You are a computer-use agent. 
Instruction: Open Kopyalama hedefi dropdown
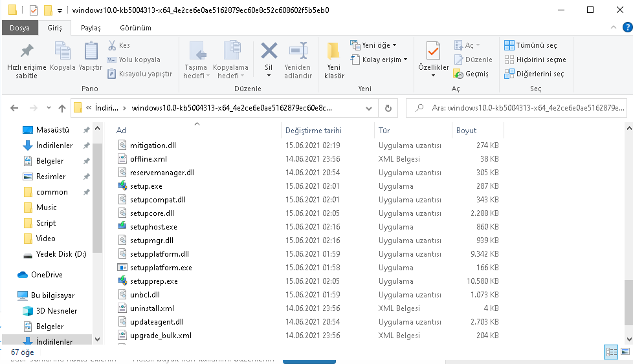pyautogui.click(x=242, y=76)
